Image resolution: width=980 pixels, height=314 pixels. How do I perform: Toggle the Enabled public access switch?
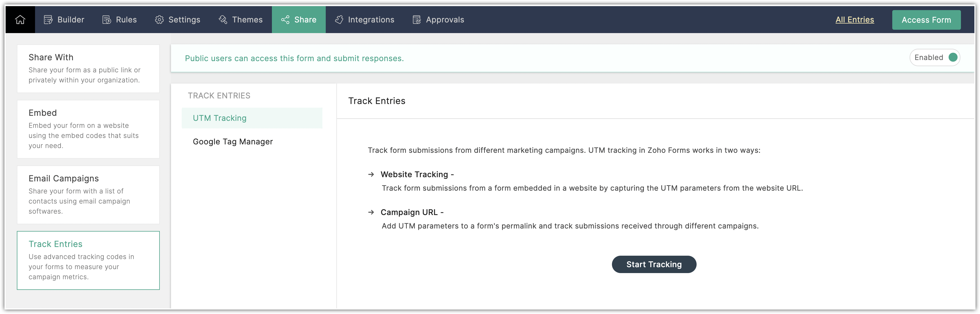tap(953, 57)
